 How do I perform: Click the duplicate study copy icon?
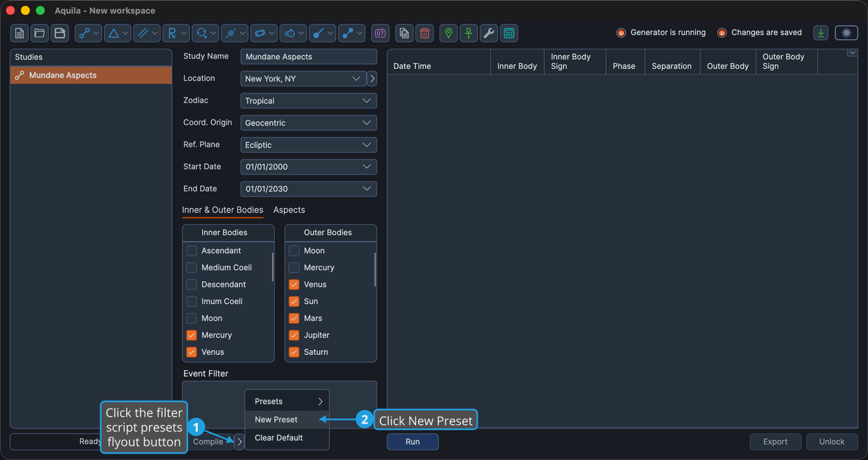(x=404, y=33)
